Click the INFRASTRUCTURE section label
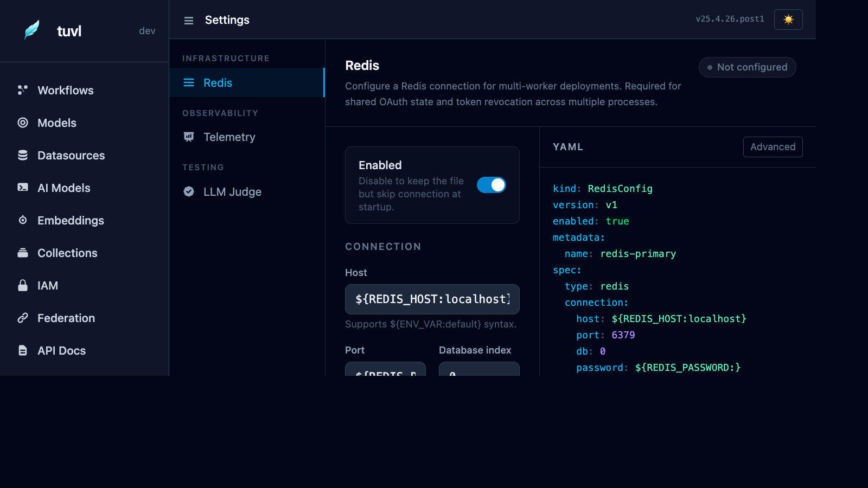Image resolution: width=868 pixels, height=488 pixels. coord(226,59)
